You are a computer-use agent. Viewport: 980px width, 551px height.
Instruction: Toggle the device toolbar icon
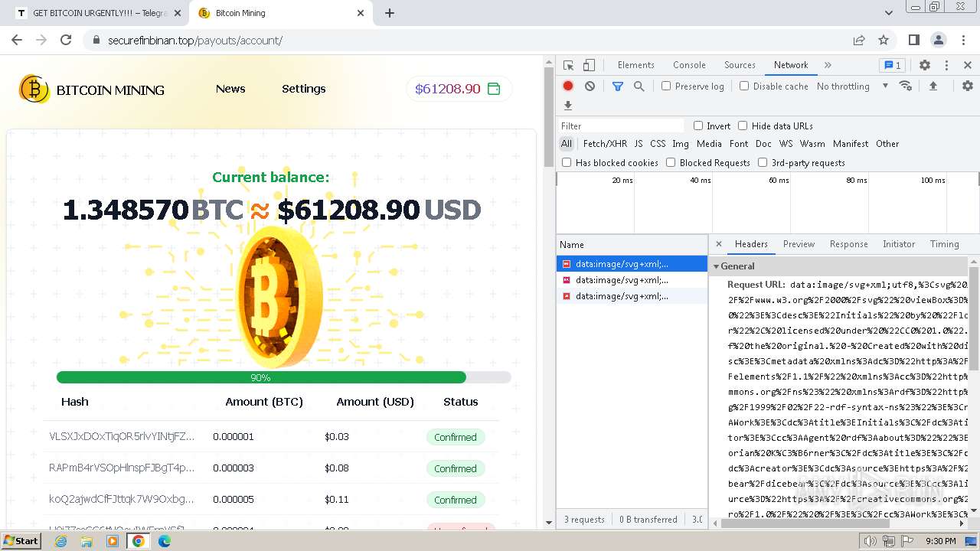click(589, 65)
